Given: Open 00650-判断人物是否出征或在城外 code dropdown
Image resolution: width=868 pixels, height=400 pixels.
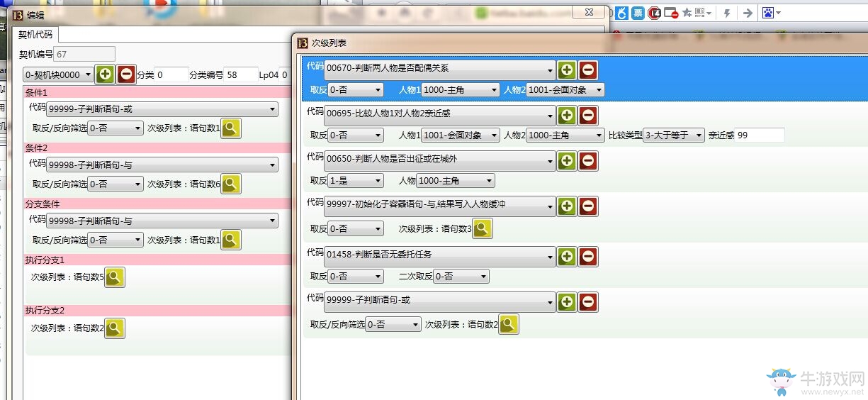Looking at the screenshot, I should click(439, 160).
